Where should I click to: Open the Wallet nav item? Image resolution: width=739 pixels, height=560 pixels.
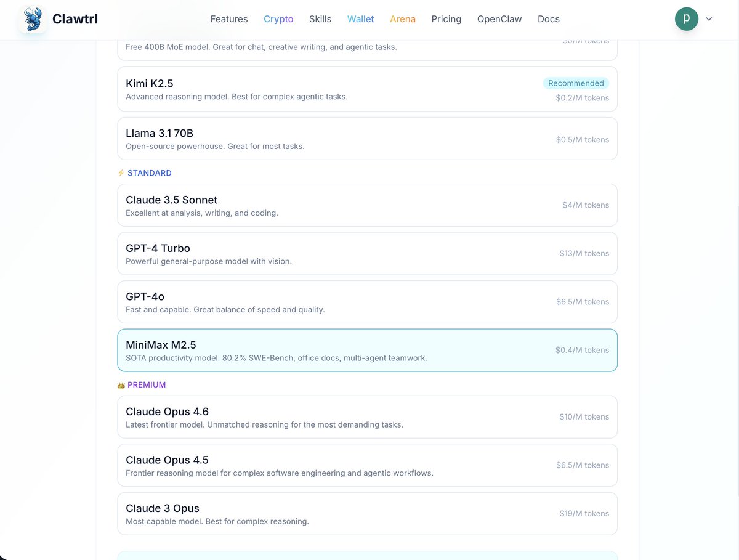(x=361, y=19)
